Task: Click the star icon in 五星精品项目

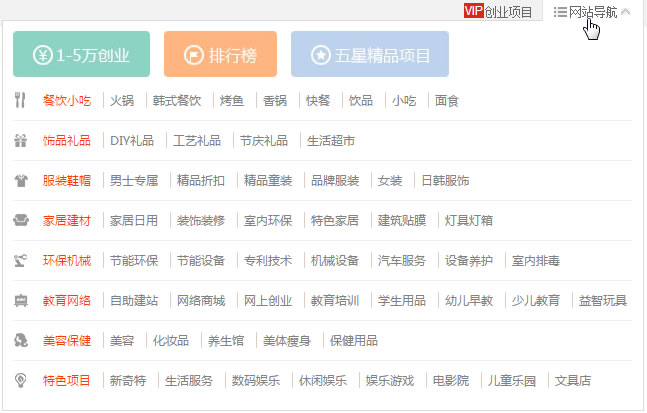Action: pos(321,55)
